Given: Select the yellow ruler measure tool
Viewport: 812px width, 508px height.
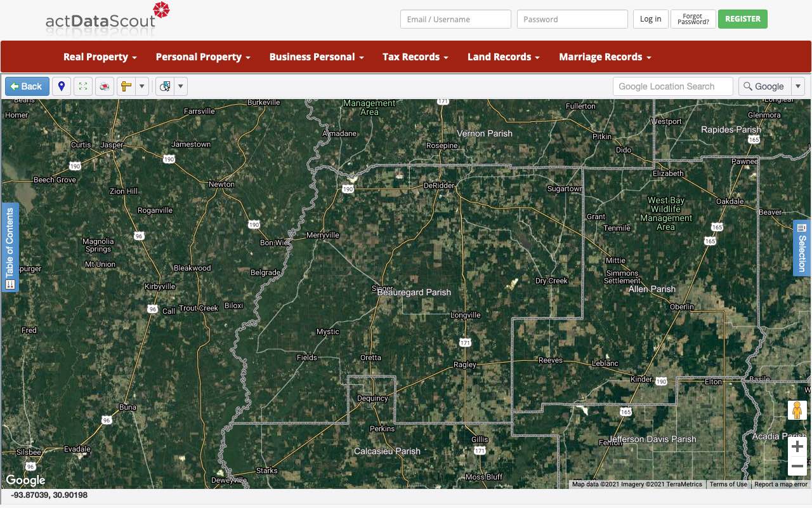Looking at the screenshot, I should pos(126,86).
